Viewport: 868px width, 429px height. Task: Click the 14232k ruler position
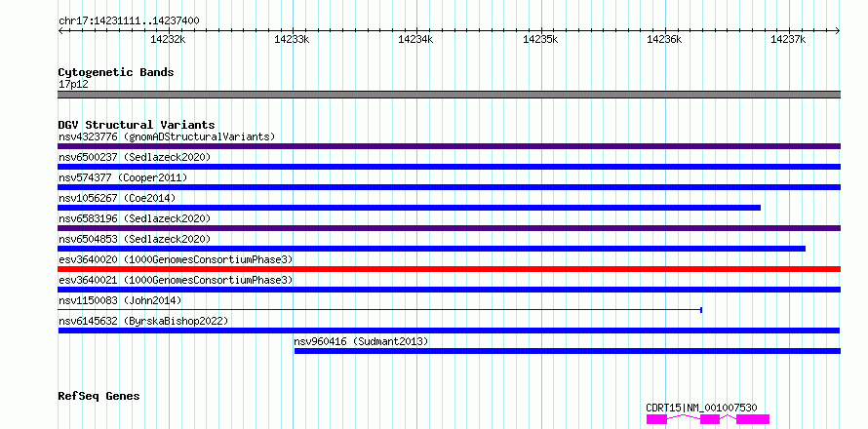pyautogui.click(x=168, y=39)
